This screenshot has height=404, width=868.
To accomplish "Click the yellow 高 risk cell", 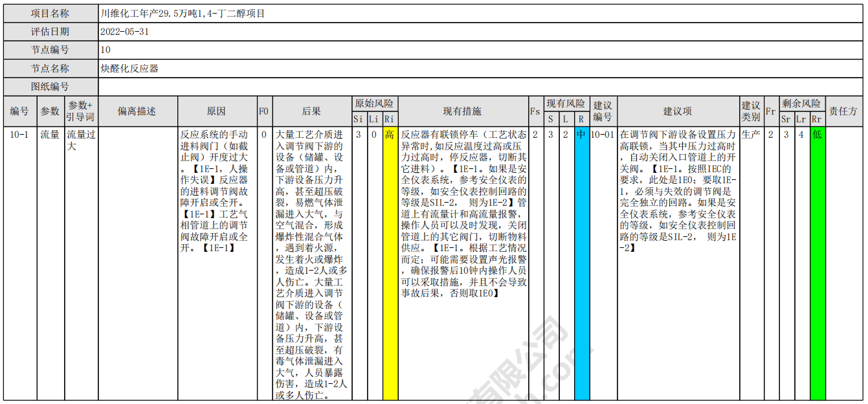I will click(x=390, y=264).
